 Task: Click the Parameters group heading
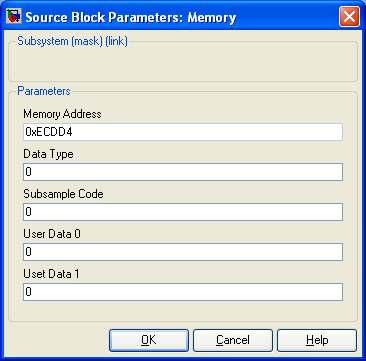click(x=44, y=91)
